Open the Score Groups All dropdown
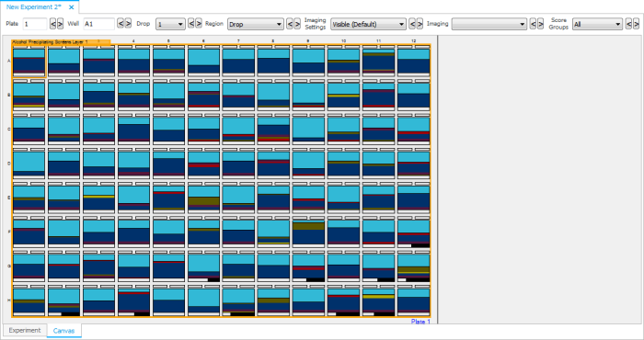The image size is (644, 340). 598,24
